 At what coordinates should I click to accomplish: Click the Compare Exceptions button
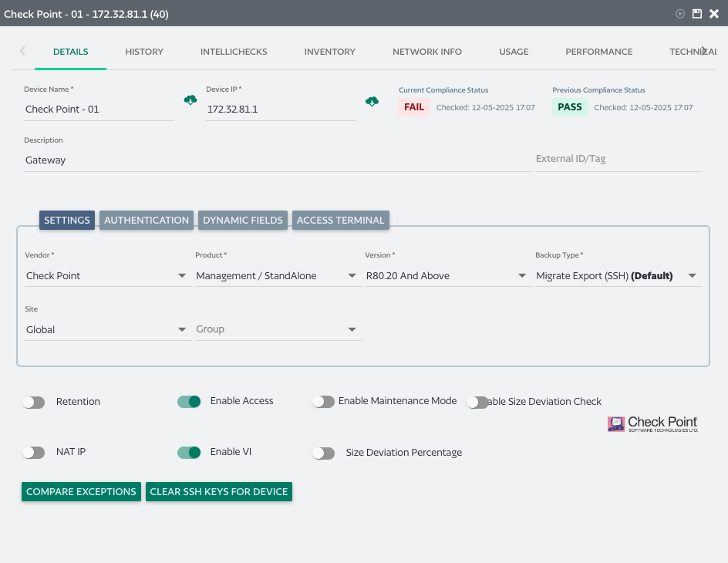(81, 492)
